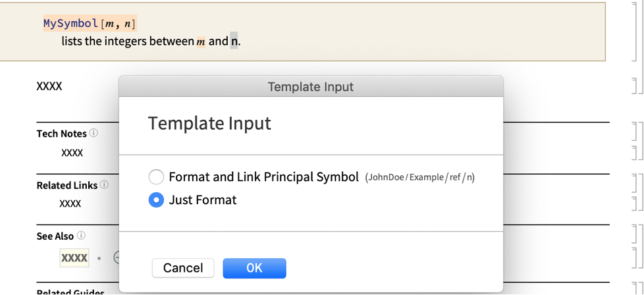Click the XXXX placeholder under Tech Notes
This screenshot has width=644, height=295.
pos(72,153)
